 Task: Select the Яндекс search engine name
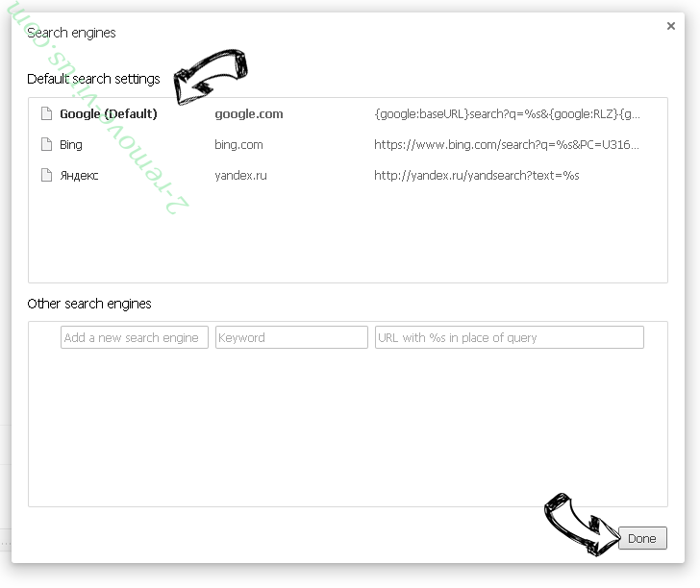coord(79,176)
